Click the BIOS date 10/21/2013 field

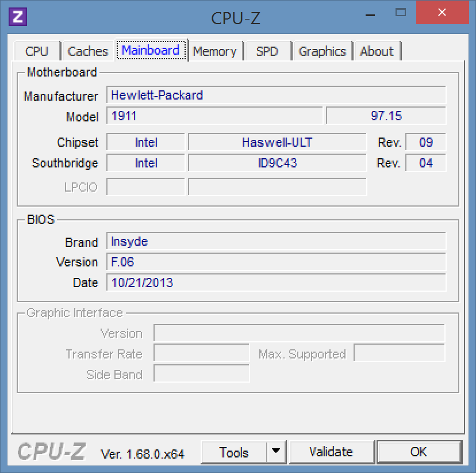(276, 283)
